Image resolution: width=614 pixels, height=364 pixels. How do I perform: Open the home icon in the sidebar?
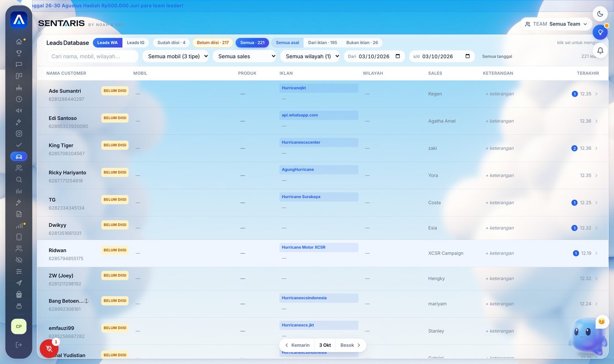tap(19, 42)
